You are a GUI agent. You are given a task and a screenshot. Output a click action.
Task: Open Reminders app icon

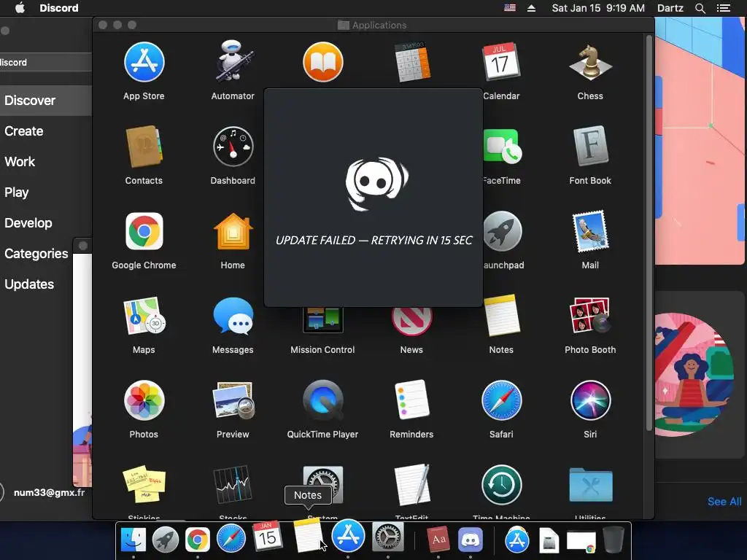pyautogui.click(x=412, y=400)
